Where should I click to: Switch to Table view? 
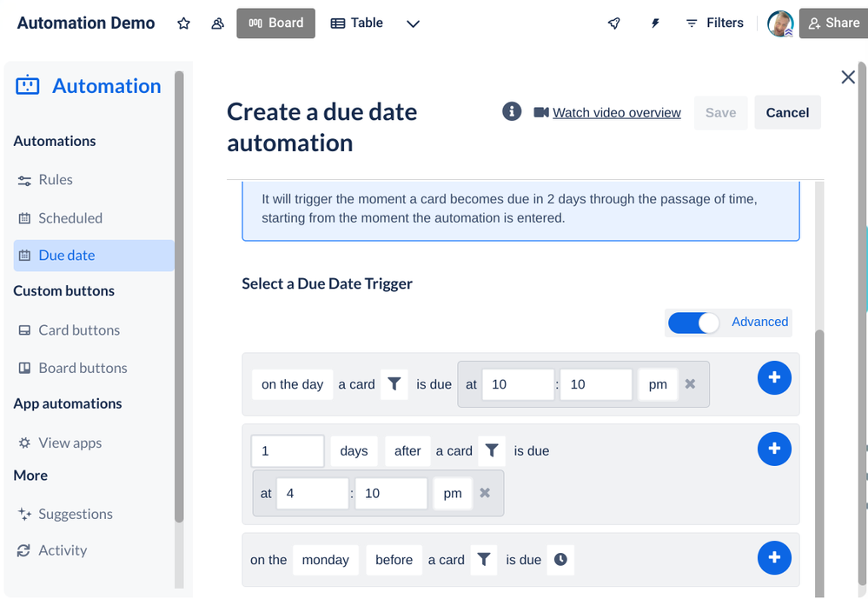pos(356,23)
